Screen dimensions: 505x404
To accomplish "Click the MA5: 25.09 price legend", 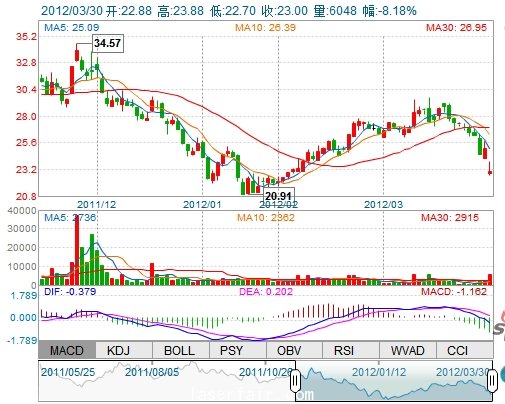I will click(x=72, y=28).
